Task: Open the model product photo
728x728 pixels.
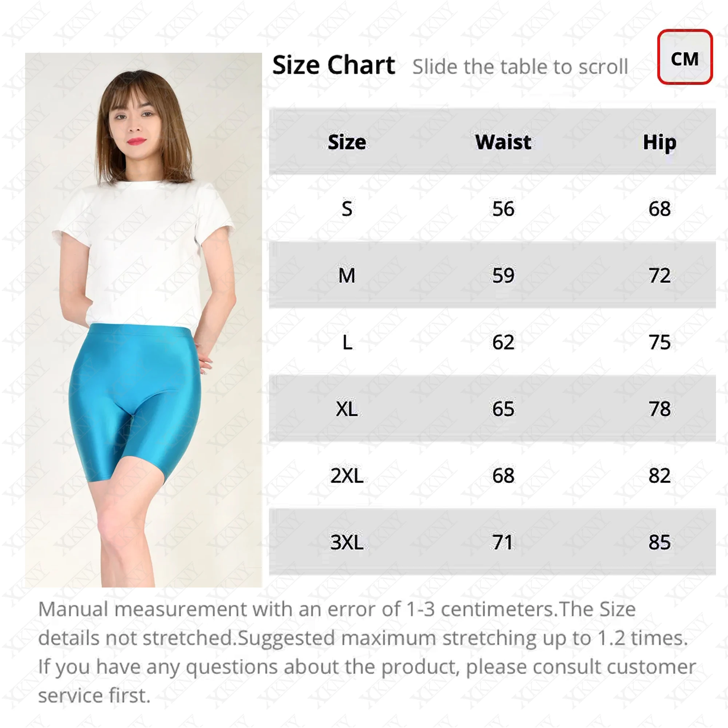Action: point(143,320)
